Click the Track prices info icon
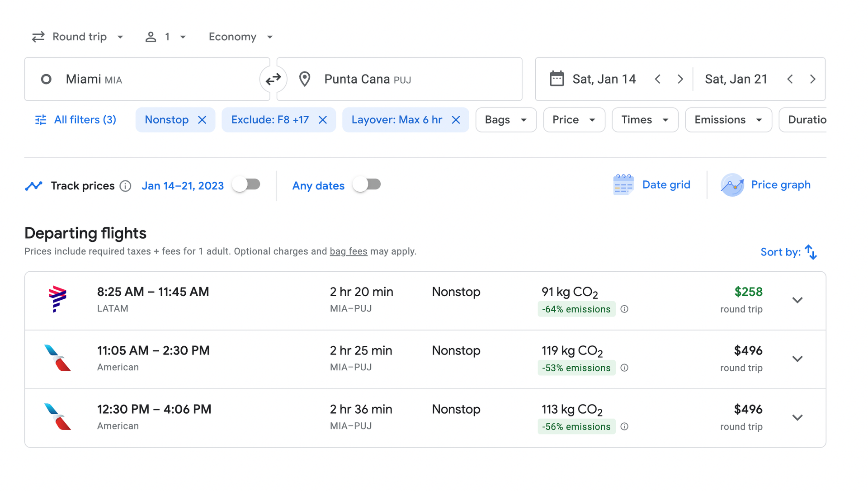 coord(125,186)
